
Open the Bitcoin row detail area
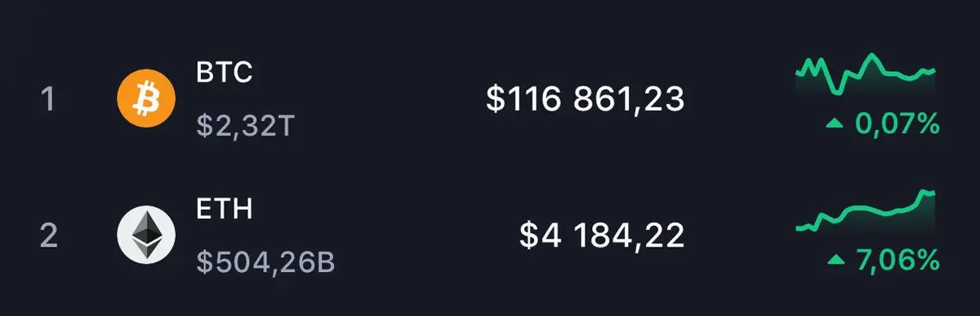coord(490,98)
